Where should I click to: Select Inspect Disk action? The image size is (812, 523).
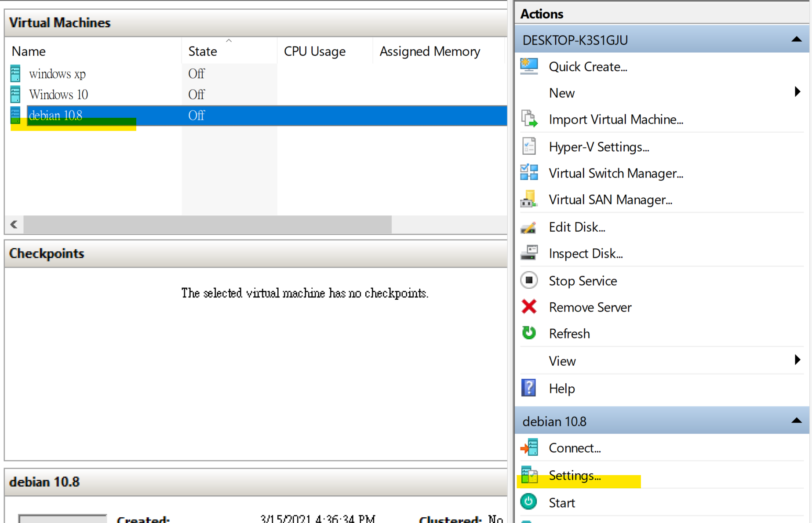tap(586, 254)
